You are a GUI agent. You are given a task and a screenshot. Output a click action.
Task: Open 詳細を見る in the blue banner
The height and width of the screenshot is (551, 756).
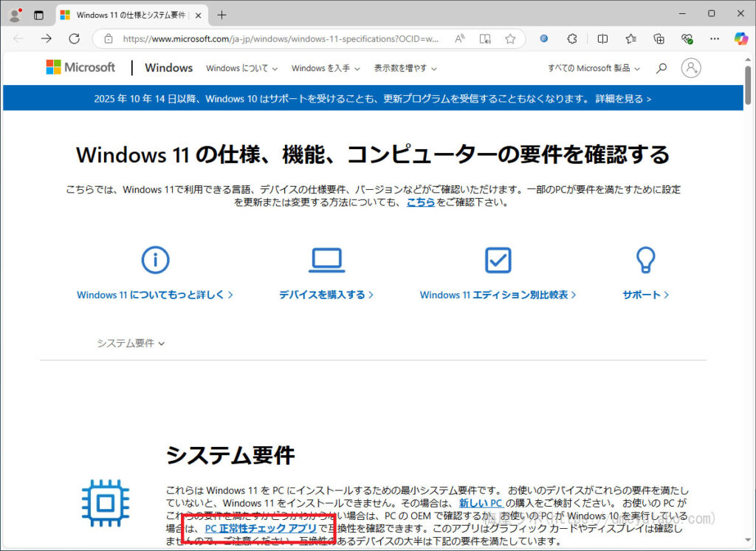(623, 99)
